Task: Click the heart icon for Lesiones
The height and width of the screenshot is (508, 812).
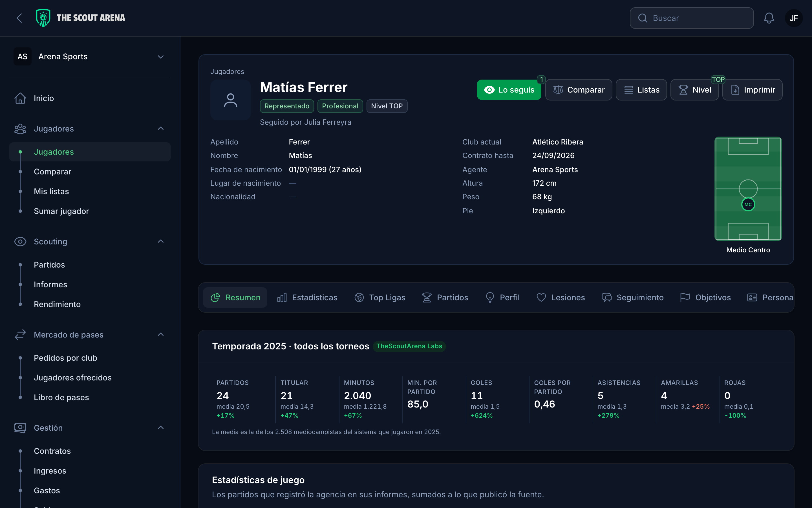Action: (x=541, y=298)
